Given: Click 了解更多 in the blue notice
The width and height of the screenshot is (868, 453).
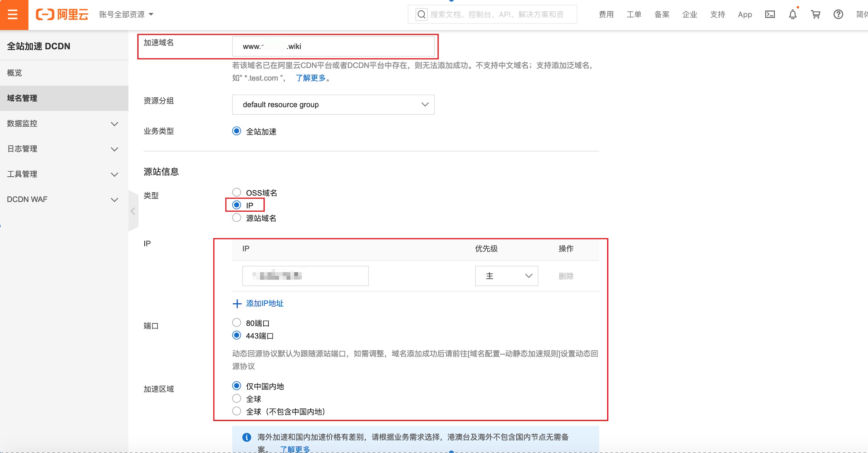Looking at the screenshot, I should (x=295, y=449).
